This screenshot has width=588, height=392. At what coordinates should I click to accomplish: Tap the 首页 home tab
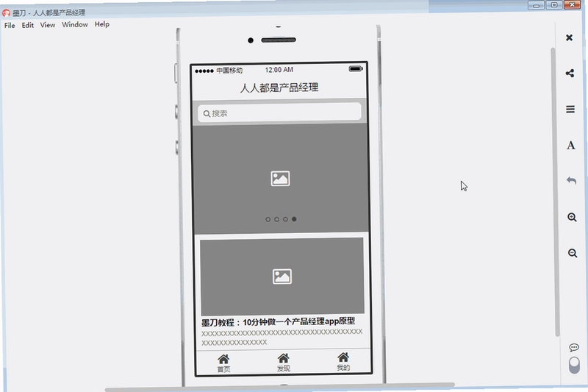click(x=224, y=363)
